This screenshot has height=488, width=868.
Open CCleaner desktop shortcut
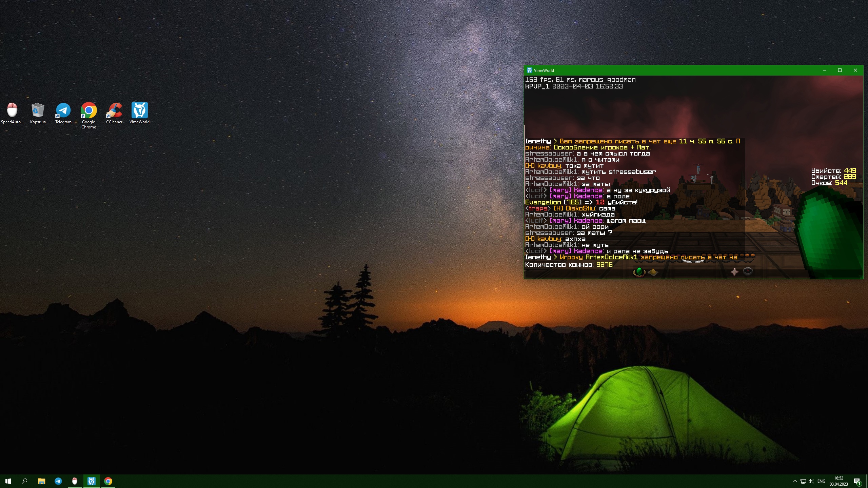(x=114, y=113)
